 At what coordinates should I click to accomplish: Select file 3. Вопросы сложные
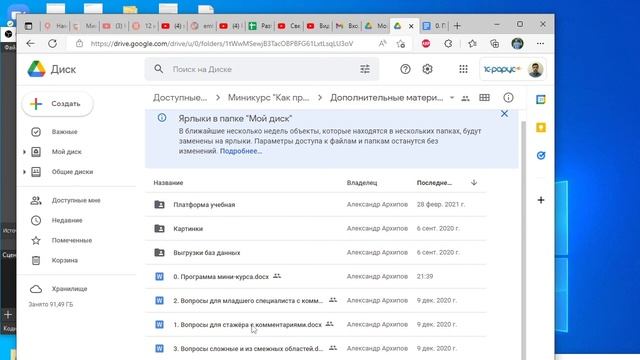[x=316, y=349]
